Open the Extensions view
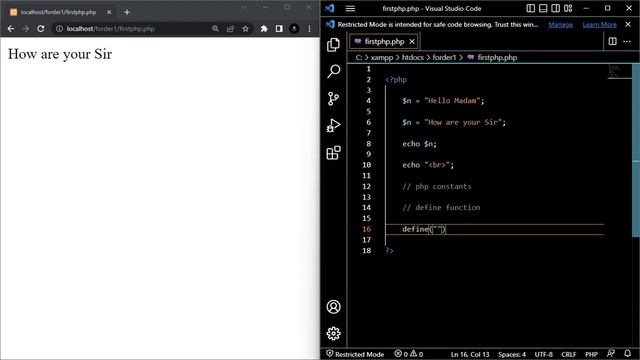 [333, 153]
